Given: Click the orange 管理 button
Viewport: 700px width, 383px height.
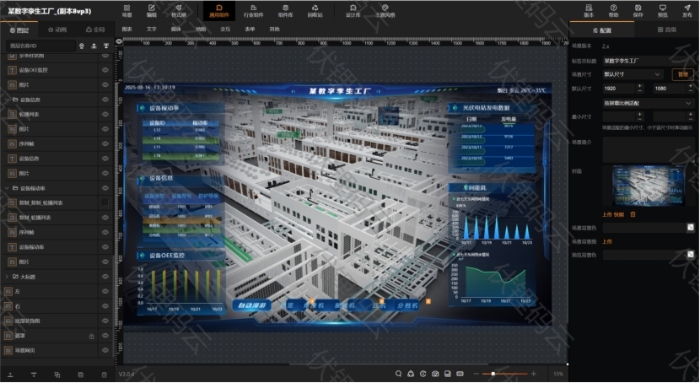Looking at the screenshot, I should [683, 74].
